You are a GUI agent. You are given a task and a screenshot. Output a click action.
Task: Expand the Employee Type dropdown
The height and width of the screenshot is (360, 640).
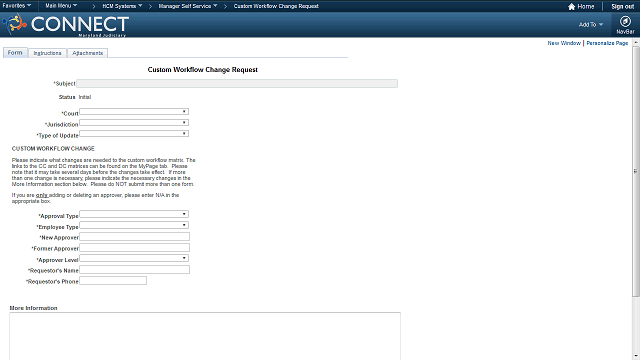(x=134, y=225)
